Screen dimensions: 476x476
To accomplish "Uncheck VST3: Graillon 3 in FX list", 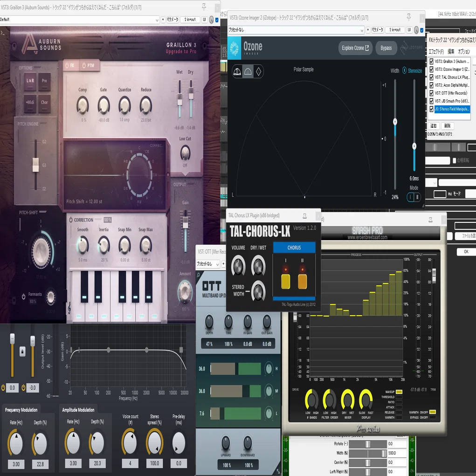I will [431, 62].
